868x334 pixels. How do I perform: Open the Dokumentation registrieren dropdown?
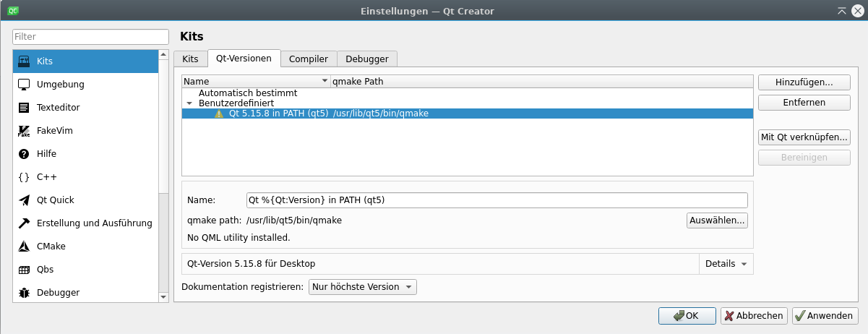363,287
